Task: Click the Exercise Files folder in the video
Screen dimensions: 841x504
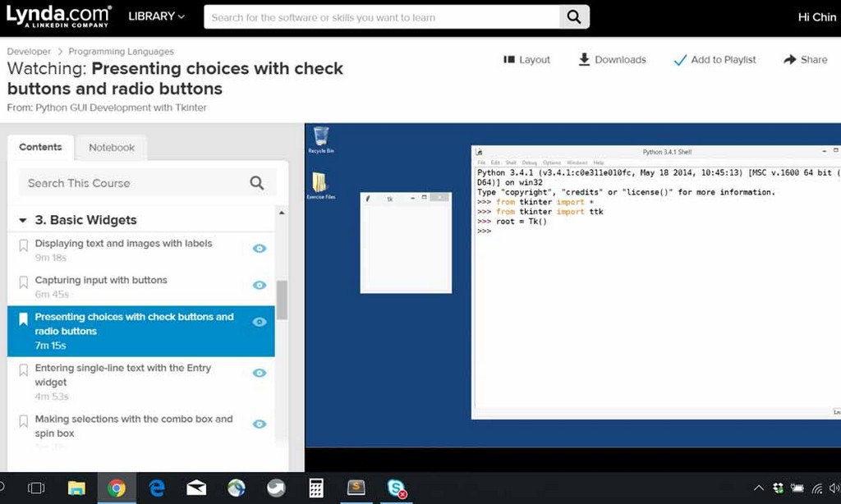Action: click(321, 186)
